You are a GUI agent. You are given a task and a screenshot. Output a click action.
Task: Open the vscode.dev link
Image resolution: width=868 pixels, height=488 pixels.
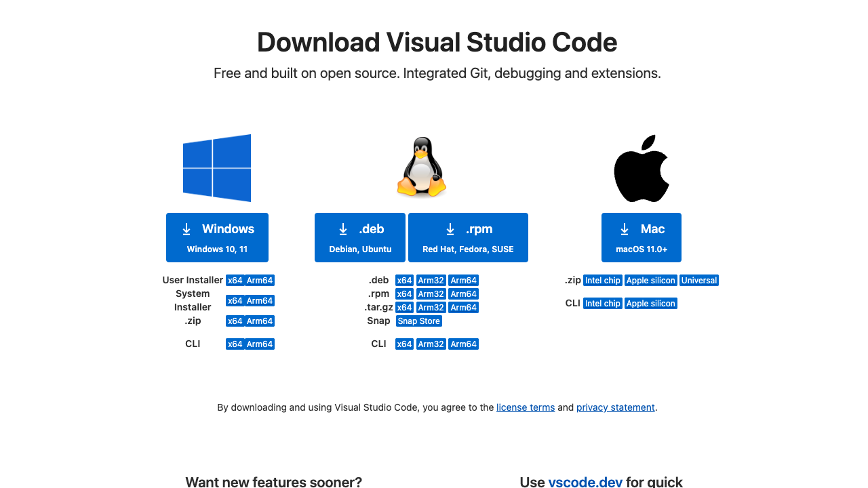585,482
